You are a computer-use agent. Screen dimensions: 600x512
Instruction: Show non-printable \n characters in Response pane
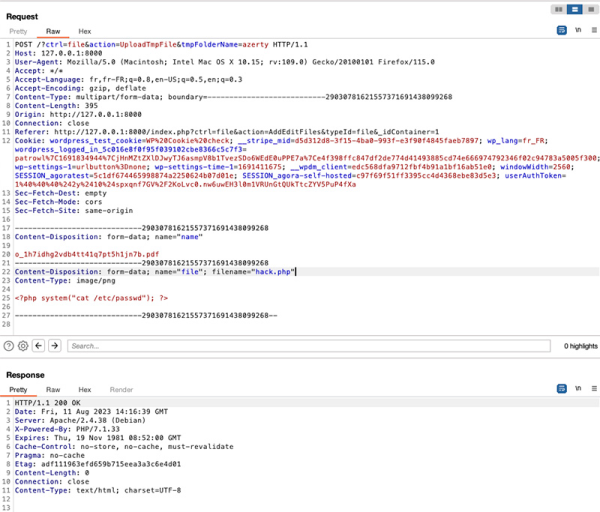pos(578,388)
